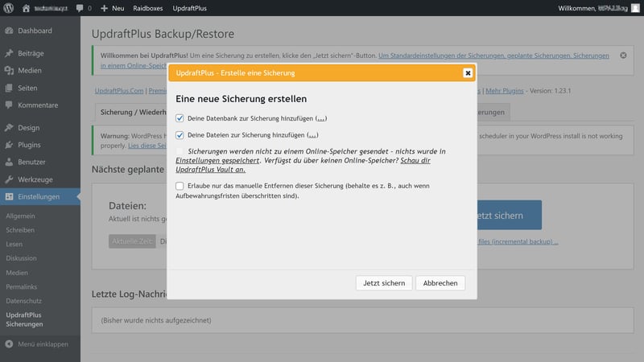Click the Einstellungen settings icon
The width and height of the screenshot is (644, 362).
pos(9,196)
